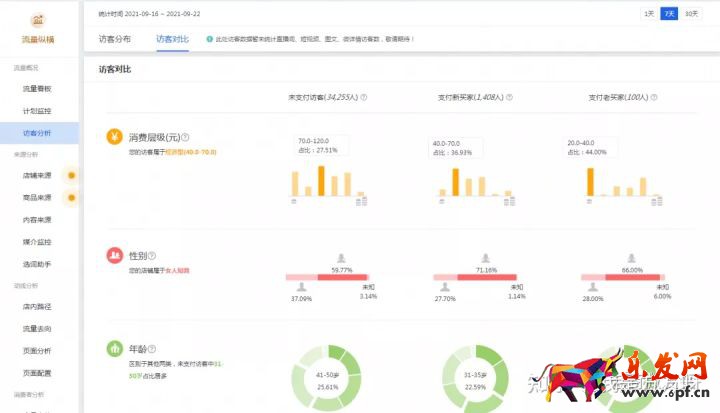Click highlighted bar in 未支付访客 spending chart
The height and width of the screenshot is (413, 720).
coord(320,180)
